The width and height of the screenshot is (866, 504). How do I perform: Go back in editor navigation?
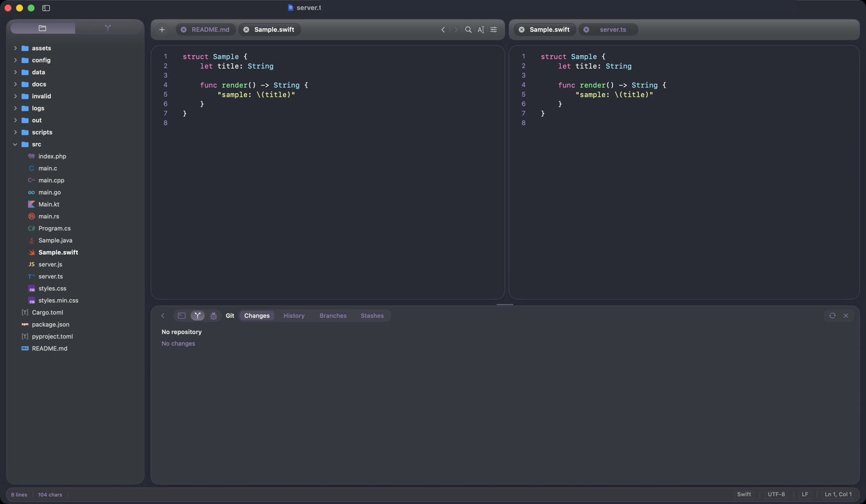click(443, 30)
